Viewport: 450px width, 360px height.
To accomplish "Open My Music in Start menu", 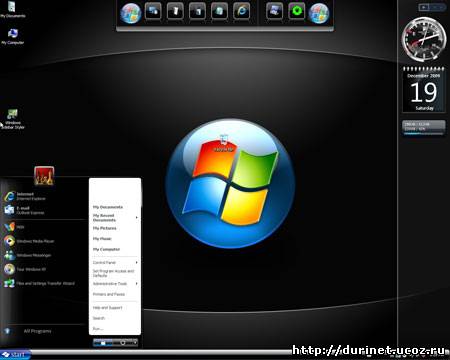I will pyautogui.click(x=102, y=239).
